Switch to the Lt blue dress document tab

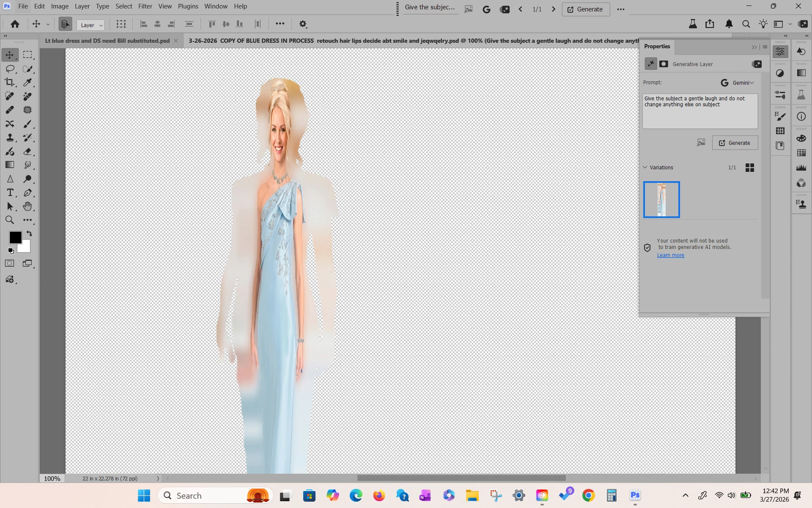[107, 41]
